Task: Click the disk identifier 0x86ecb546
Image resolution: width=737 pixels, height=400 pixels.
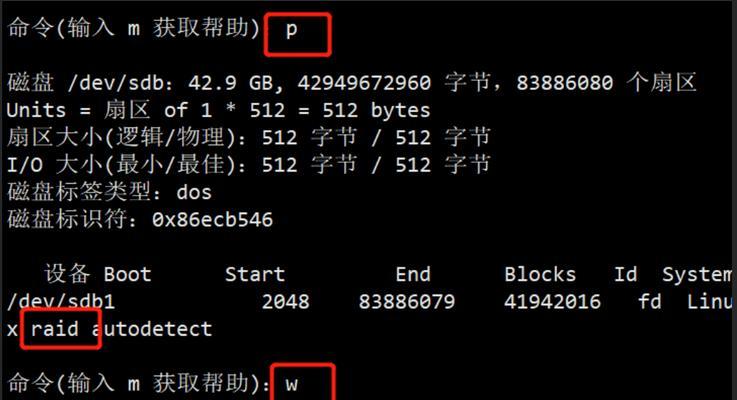Action: pyautogui.click(x=212, y=220)
